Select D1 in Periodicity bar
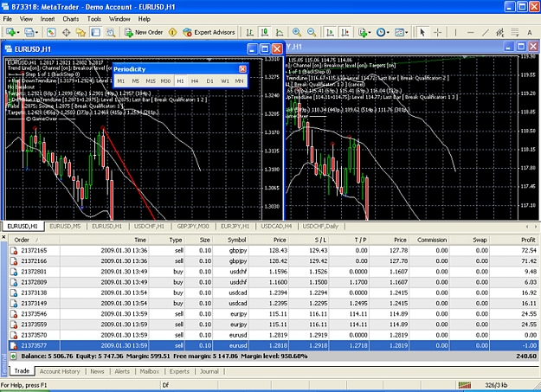Viewport: 541px width, 392px height. point(209,81)
